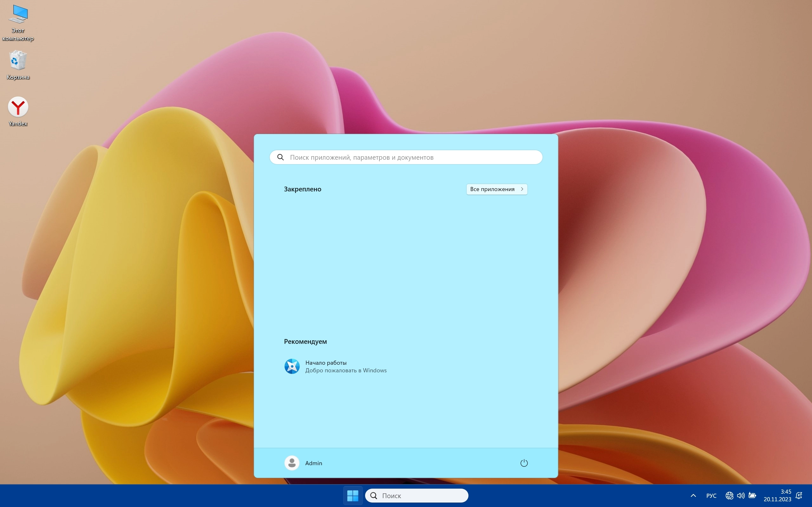Click the Добро пожаловать в Windows text

point(346,370)
